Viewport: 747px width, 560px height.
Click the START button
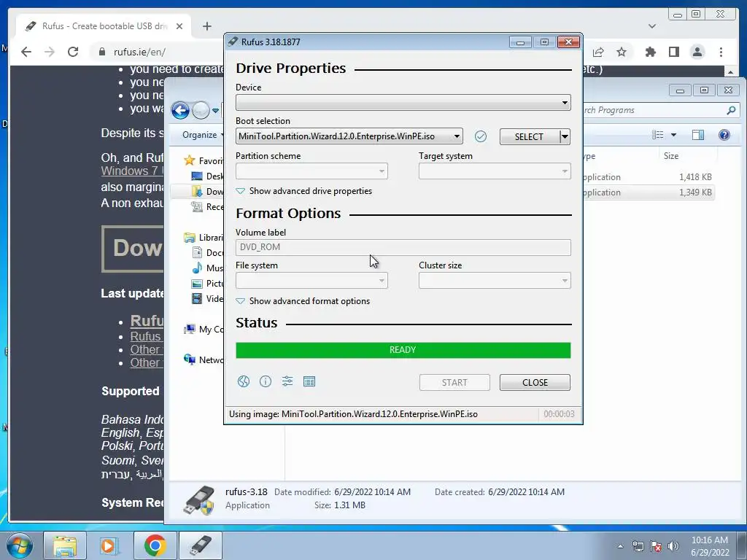pos(454,382)
